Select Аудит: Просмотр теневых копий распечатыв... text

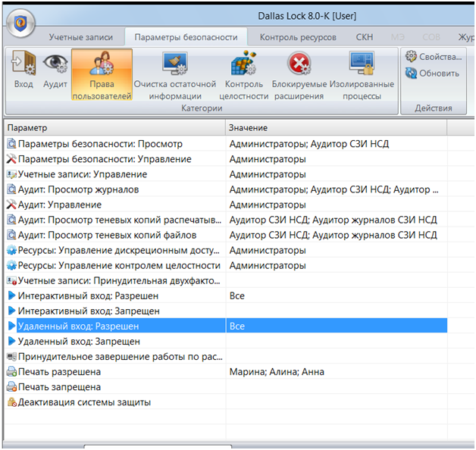click(120, 220)
